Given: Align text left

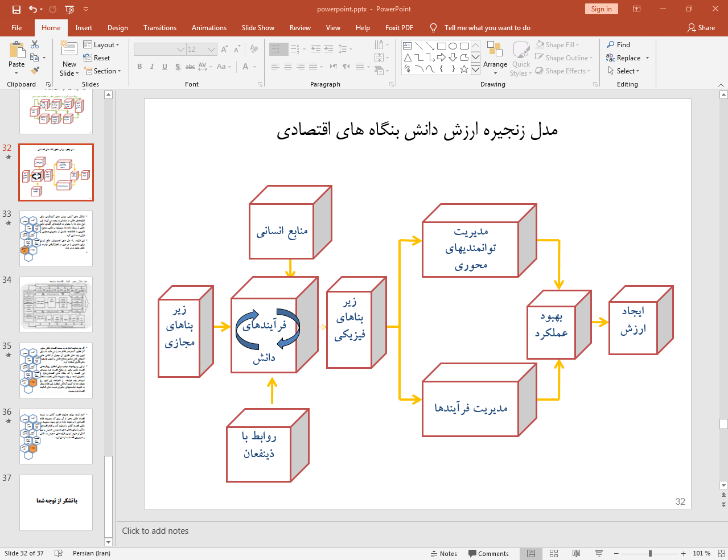Looking at the screenshot, I should click(275, 67).
